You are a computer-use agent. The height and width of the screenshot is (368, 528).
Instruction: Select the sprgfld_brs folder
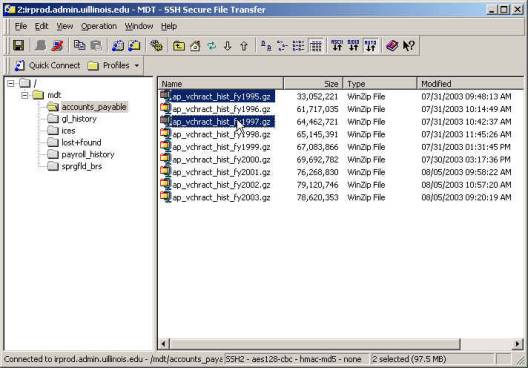[x=74, y=166]
